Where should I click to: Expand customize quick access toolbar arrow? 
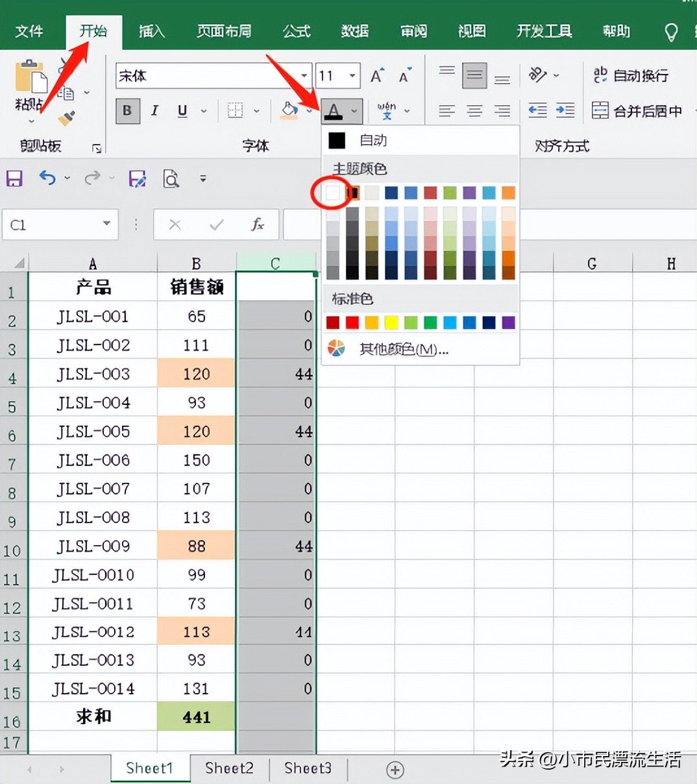pyautogui.click(x=203, y=178)
